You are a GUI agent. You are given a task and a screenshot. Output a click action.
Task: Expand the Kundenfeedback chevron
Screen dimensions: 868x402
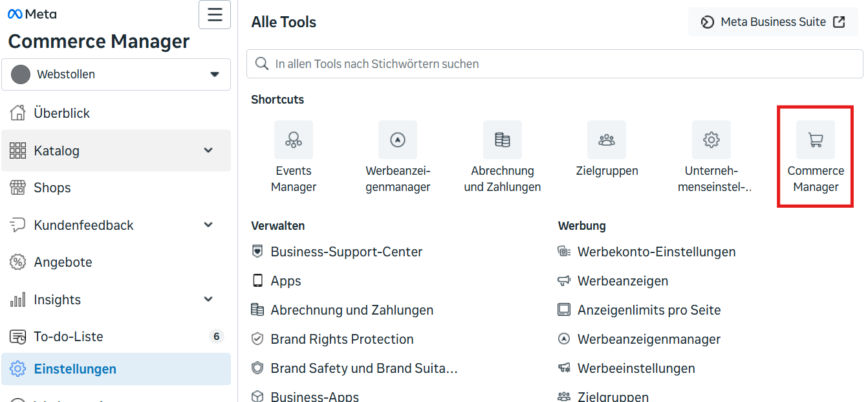(x=208, y=225)
